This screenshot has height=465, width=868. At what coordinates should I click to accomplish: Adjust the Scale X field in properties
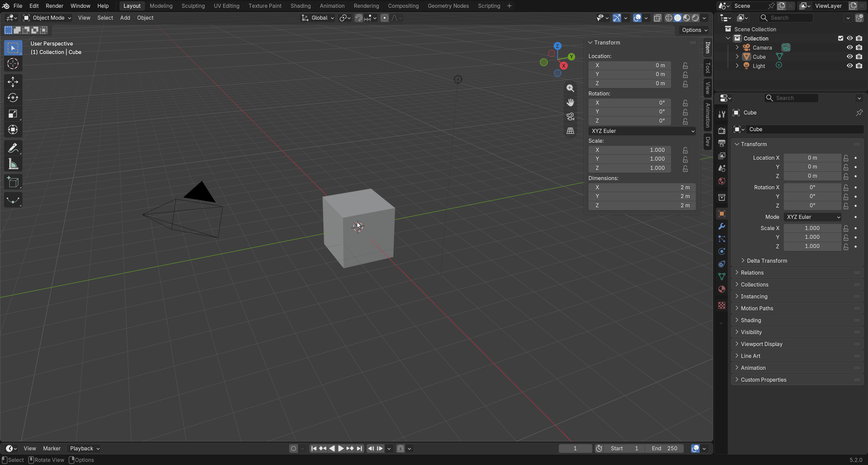coord(812,228)
